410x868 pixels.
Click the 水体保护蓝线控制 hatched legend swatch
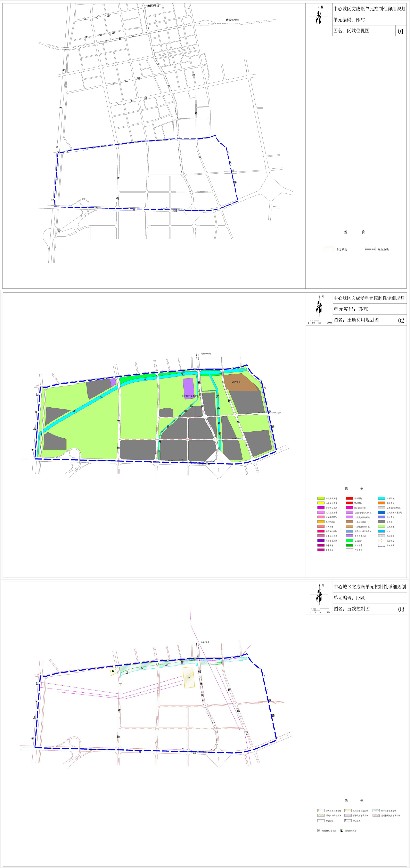click(376, 811)
